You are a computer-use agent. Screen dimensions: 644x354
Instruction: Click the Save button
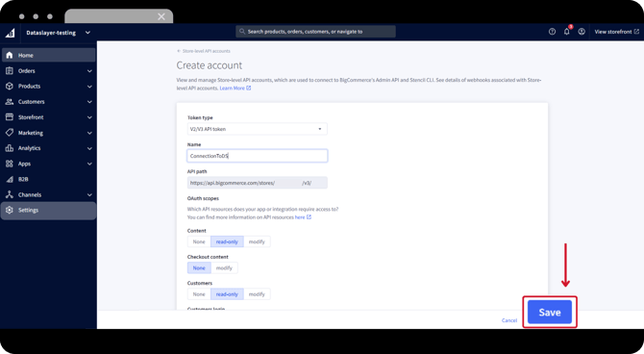[550, 312]
